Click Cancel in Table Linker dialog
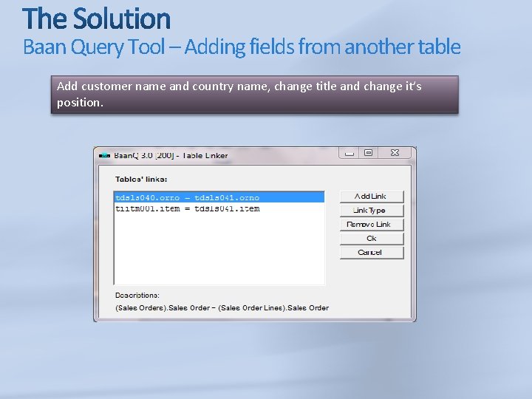 (x=372, y=253)
